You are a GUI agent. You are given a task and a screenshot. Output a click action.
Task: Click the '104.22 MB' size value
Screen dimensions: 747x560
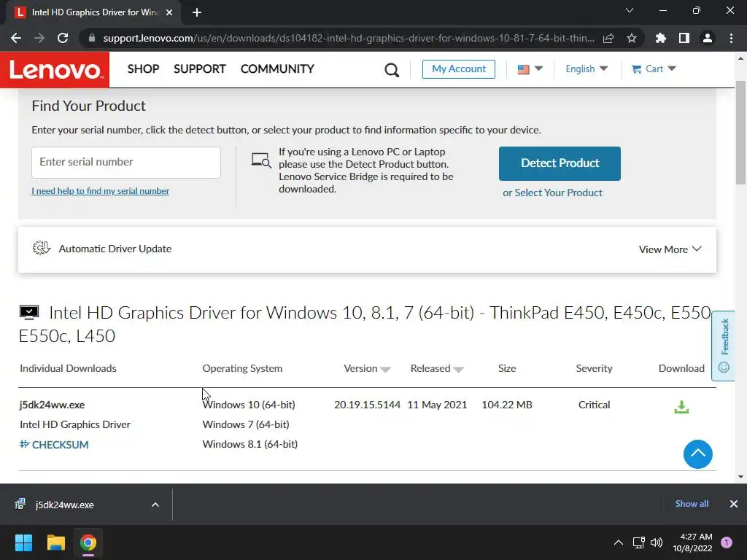tap(507, 405)
